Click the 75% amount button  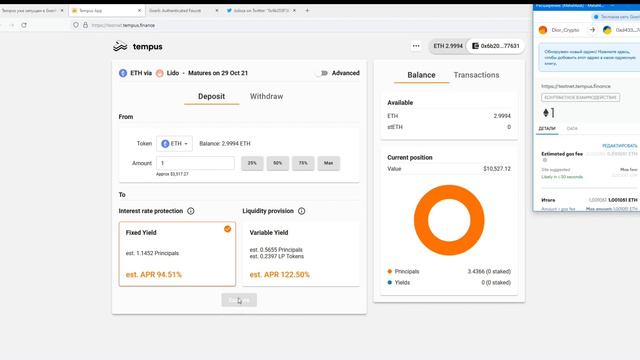click(x=303, y=163)
